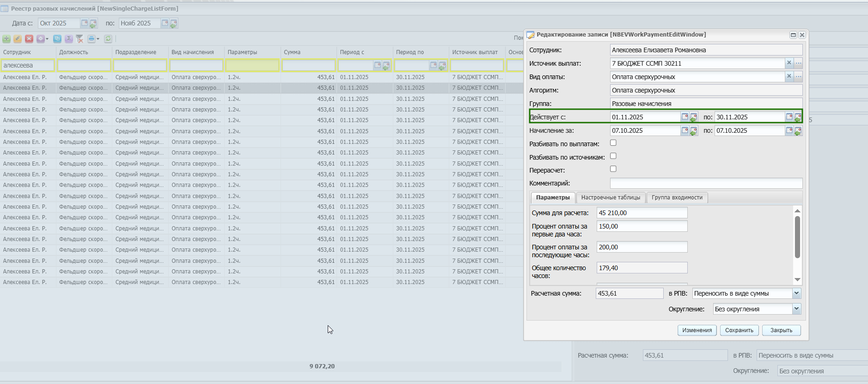Click green-arrow icon in 'Период с' filter
Image resolution: width=868 pixels, height=384 pixels.
click(386, 66)
